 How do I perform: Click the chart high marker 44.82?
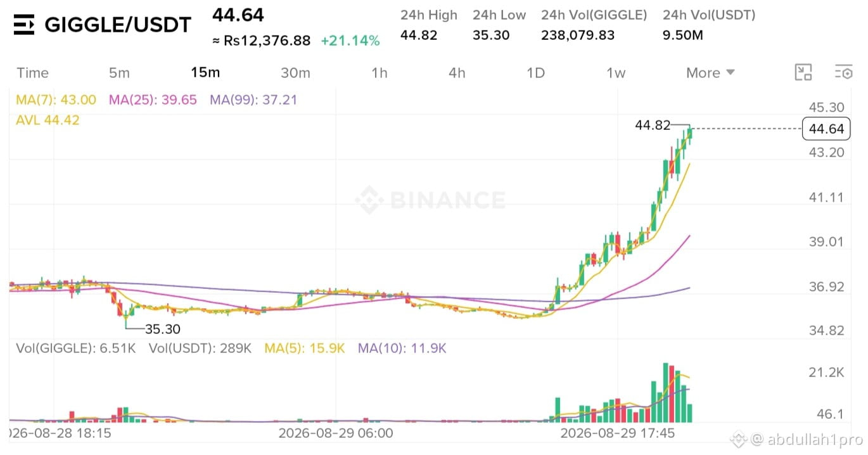[x=653, y=125]
